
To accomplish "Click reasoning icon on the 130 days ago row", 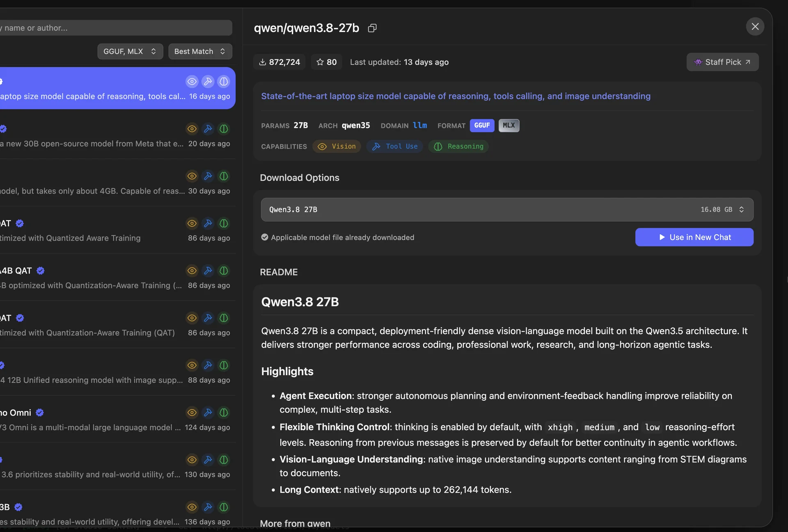I will [x=224, y=460].
